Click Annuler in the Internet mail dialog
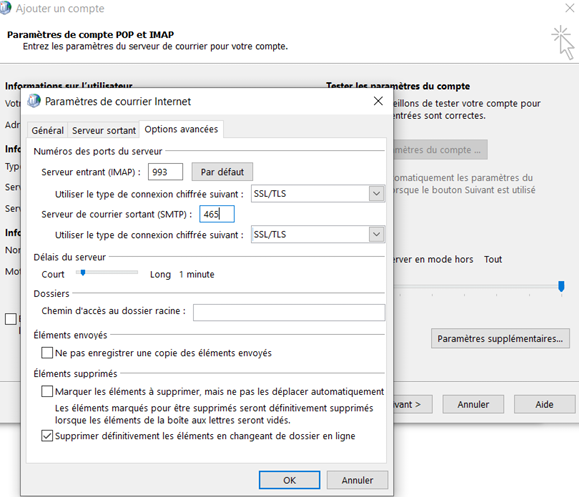Viewport: 579px width, 497px height. click(357, 480)
